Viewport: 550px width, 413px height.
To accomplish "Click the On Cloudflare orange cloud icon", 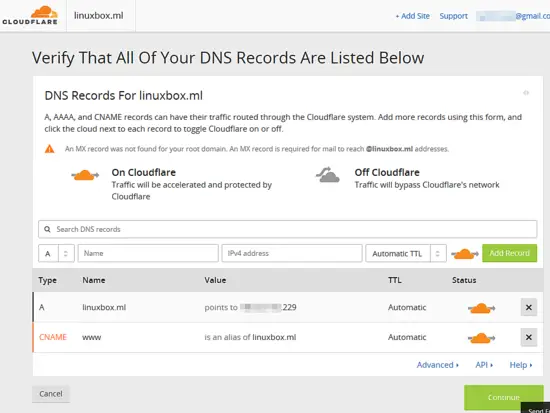I will [x=85, y=175].
